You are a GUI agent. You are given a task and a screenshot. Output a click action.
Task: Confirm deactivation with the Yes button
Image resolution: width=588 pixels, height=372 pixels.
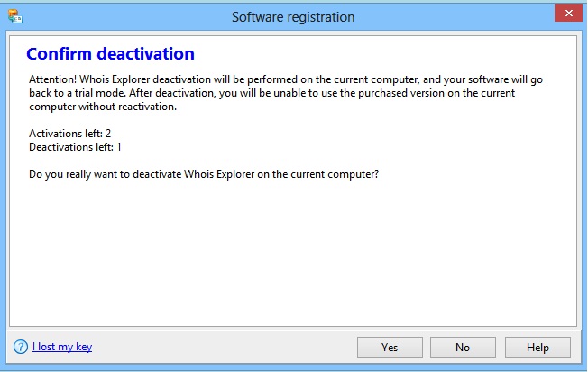click(x=390, y=347)
